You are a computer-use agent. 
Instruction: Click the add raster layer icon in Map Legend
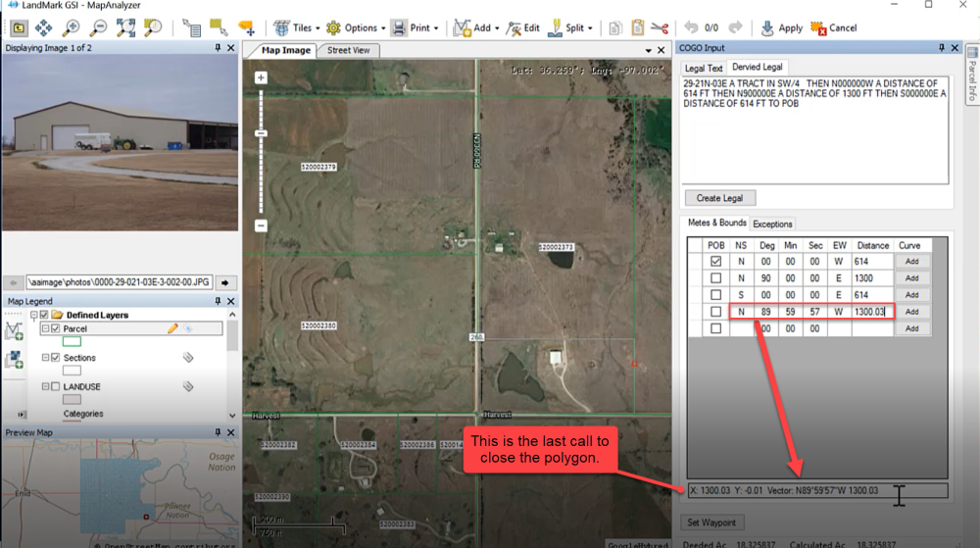pyautogui.click(x=14, y=360)
